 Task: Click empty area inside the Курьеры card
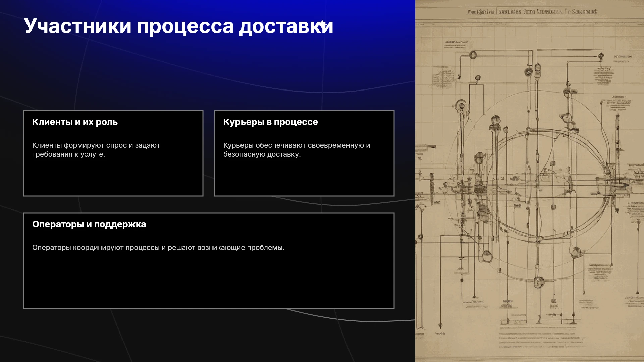[304, 178]
